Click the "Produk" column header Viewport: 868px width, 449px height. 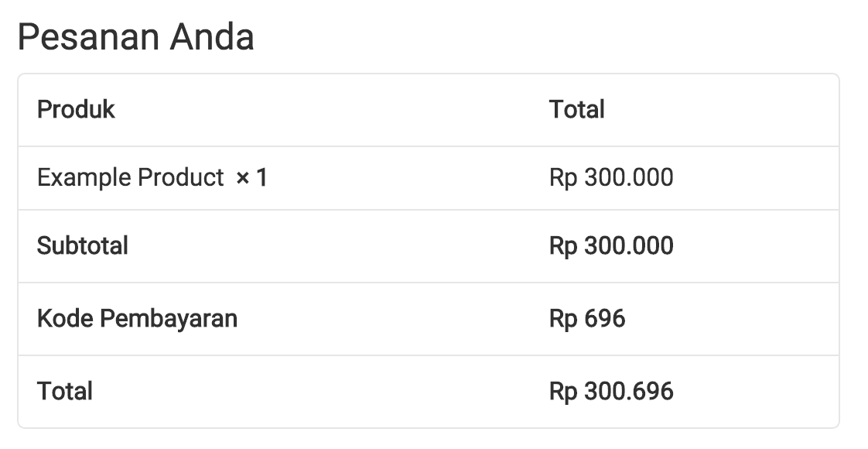[76, 110]
